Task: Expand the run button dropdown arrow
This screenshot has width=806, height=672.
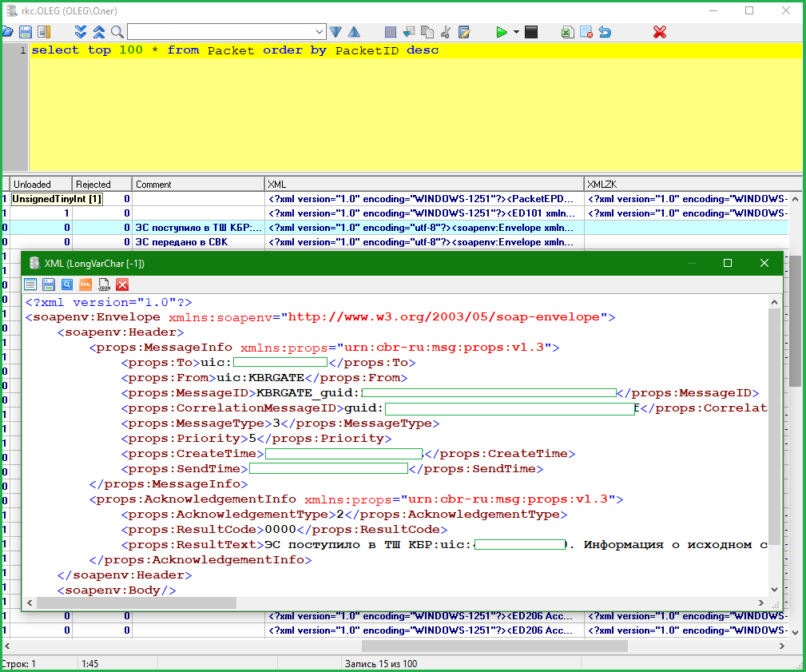Action: (516, 32)
